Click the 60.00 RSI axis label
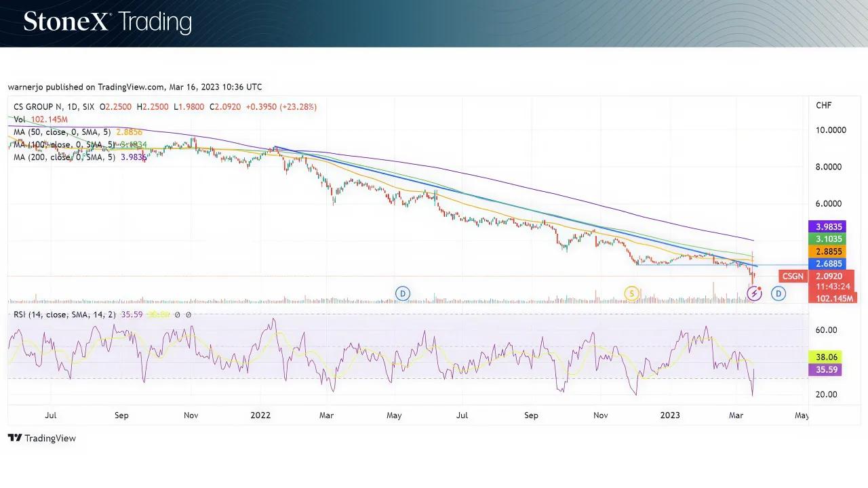This screenshot has height=488, width=868. pyautogui.click(x=826, y=330)
